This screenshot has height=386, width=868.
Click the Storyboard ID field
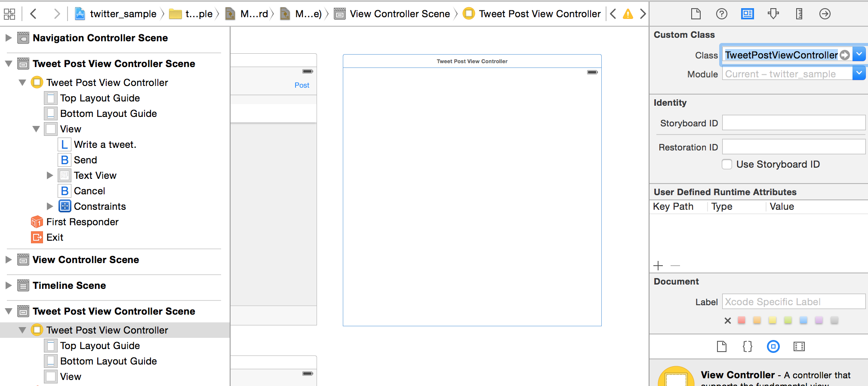794,123
